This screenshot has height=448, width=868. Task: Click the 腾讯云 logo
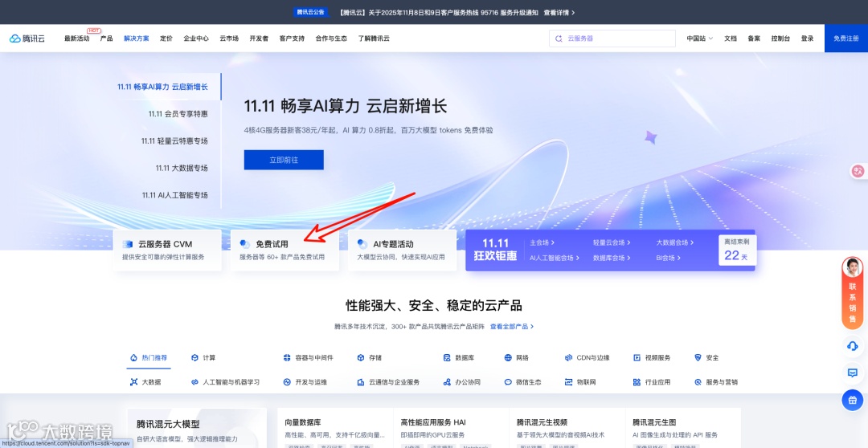[x=27, y=39]
